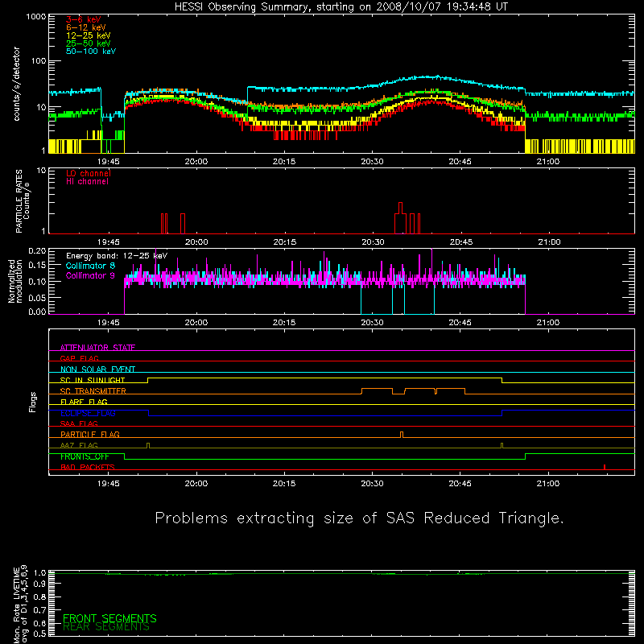
Task: Select the green FRONTS_OFF flag label
Action: 85,456
